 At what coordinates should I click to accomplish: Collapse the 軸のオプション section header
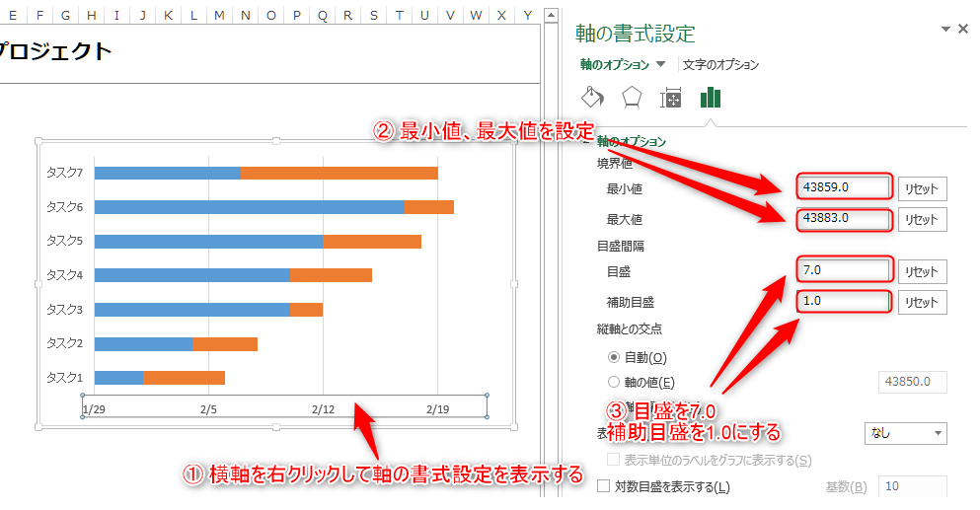638,141
